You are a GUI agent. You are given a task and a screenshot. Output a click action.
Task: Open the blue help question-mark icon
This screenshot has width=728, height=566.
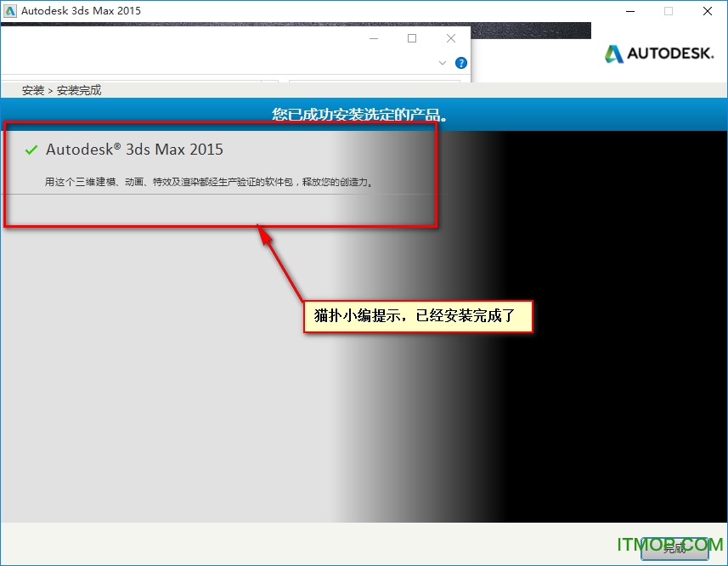(x=460, y=63)
